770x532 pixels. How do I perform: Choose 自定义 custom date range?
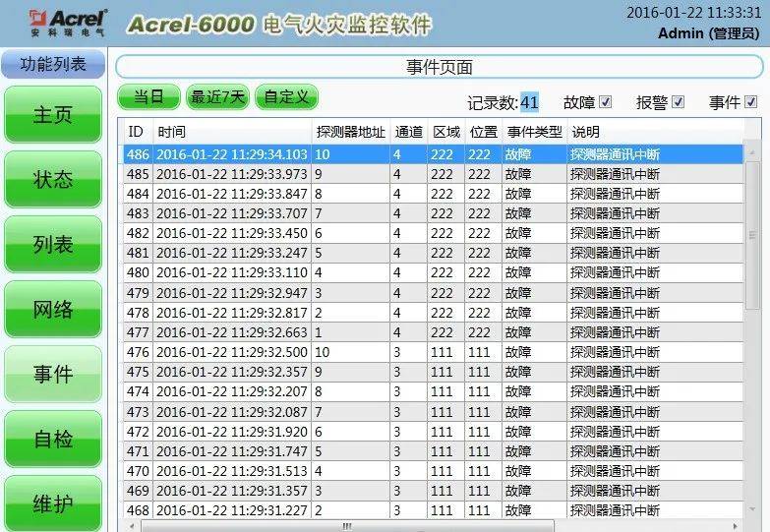(286, 96)
